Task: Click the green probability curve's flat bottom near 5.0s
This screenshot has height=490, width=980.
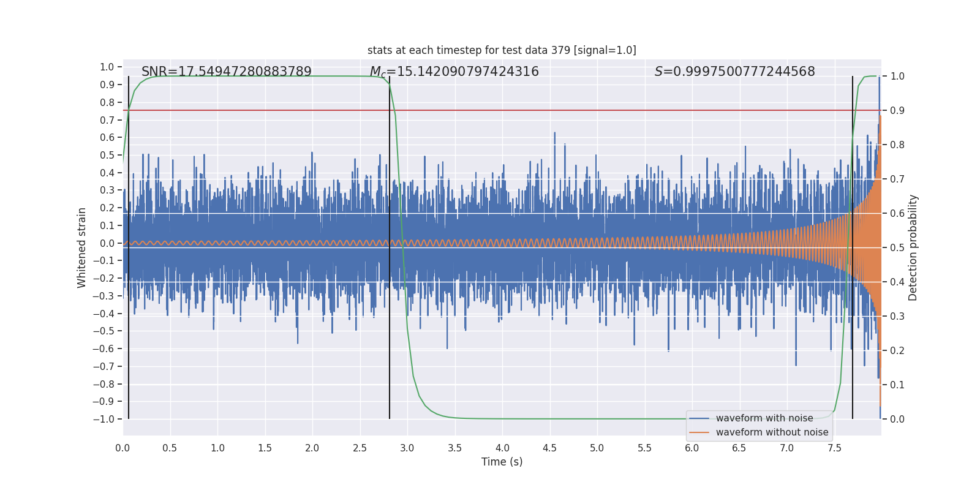Action: (x=597, y=419)
